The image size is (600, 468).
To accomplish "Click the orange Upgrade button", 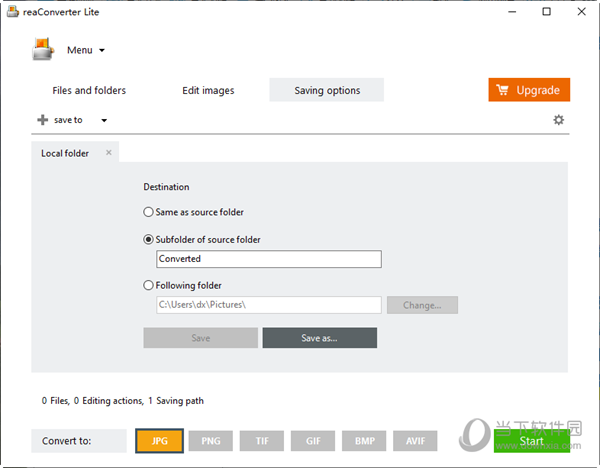I will pos(529,90).
